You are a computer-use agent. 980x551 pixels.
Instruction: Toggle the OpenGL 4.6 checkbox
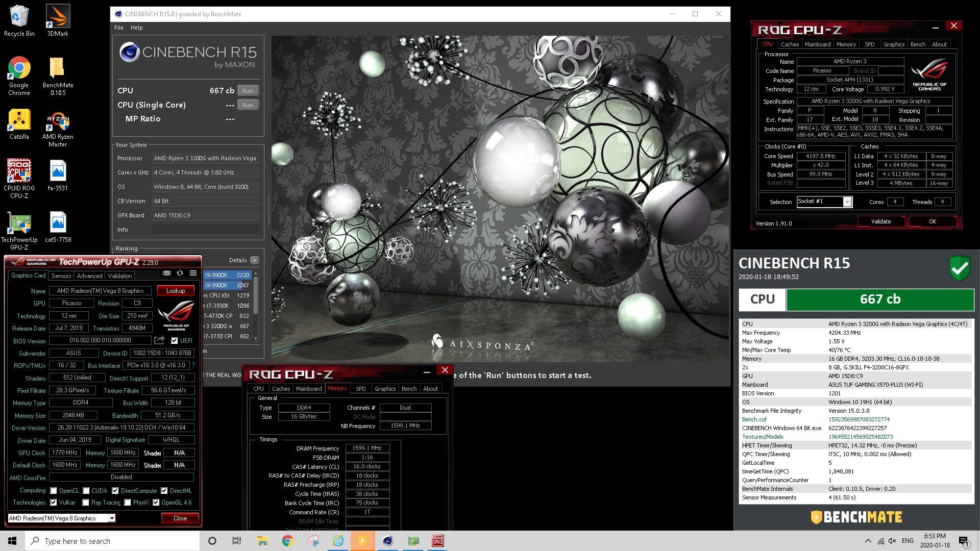pyautogui.click(x=156, y=503)
